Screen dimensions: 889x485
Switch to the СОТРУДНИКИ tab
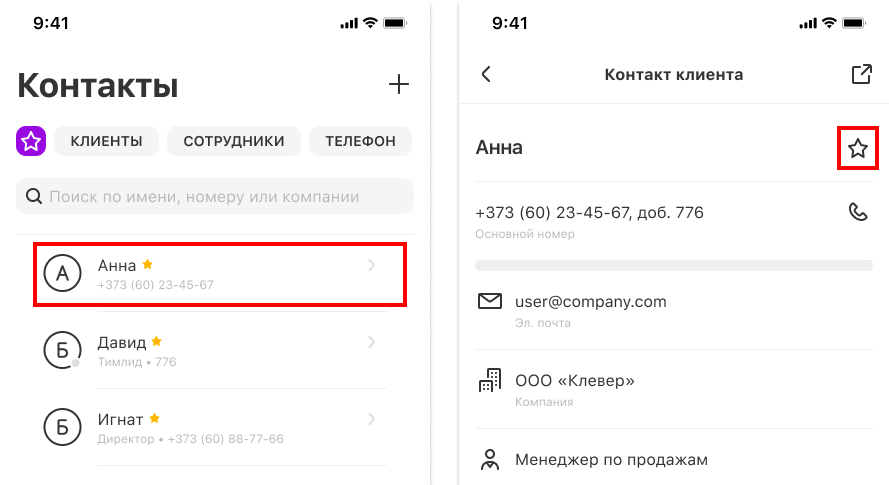click(x=234, y=141)
